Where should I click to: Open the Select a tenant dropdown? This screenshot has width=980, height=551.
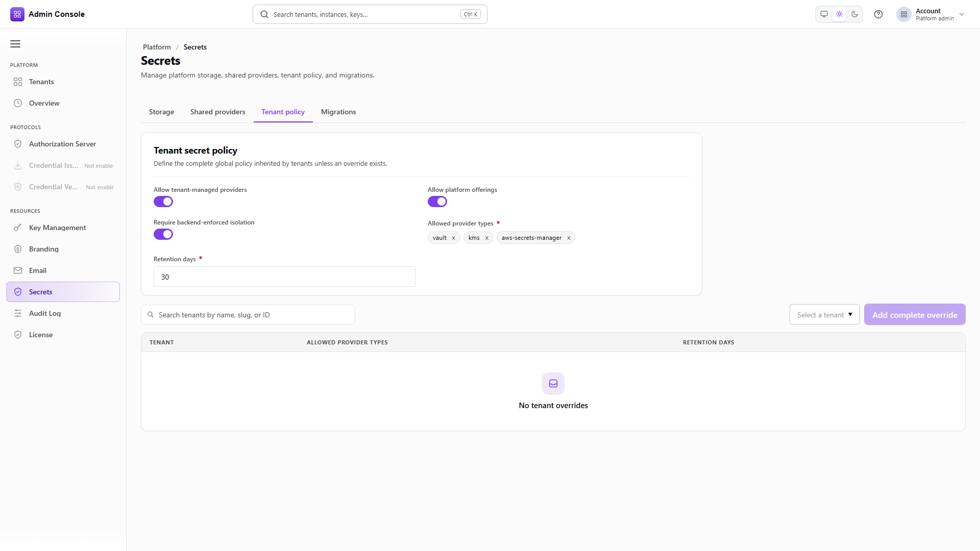[825, 315]
